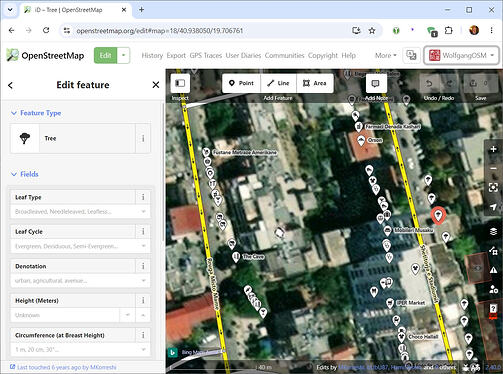
Task: Reload the page in browser
Action: coord(46,30)
